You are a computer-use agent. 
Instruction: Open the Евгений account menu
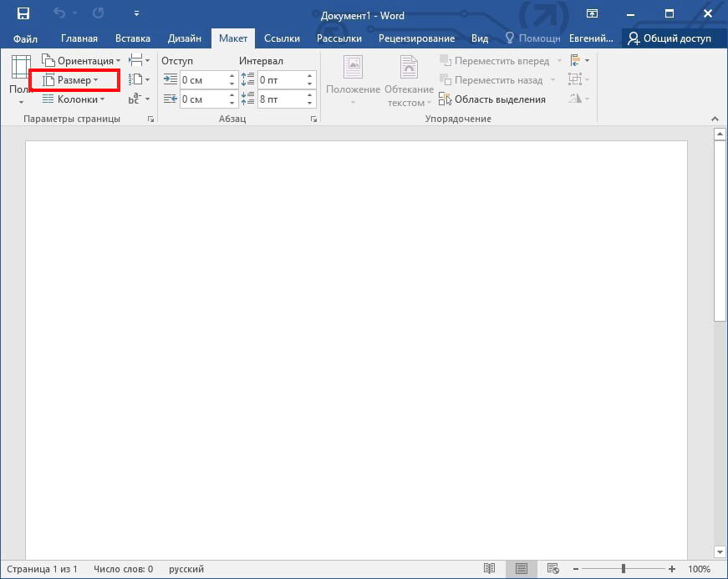coord(591,38)
